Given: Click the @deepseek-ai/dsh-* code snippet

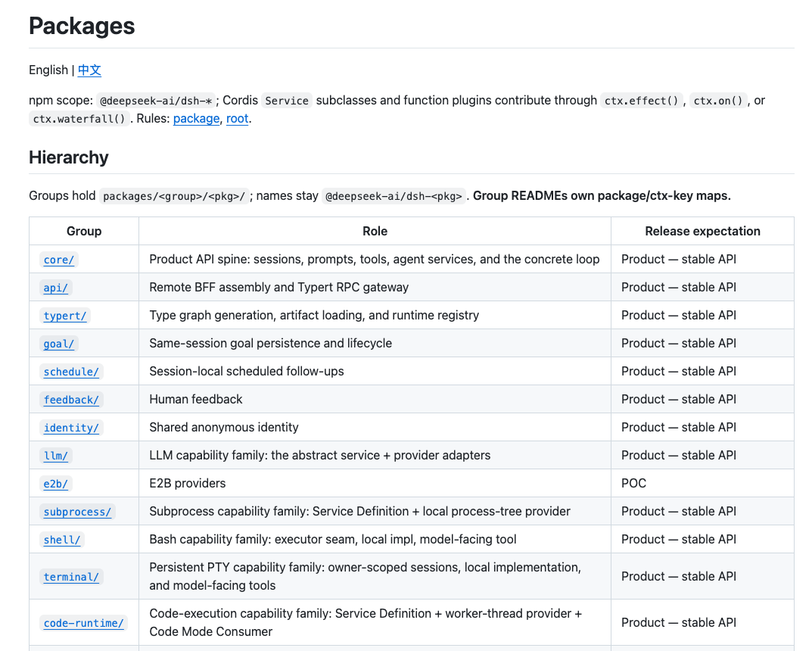Looking at the screenshot, I should click(156, 101).
